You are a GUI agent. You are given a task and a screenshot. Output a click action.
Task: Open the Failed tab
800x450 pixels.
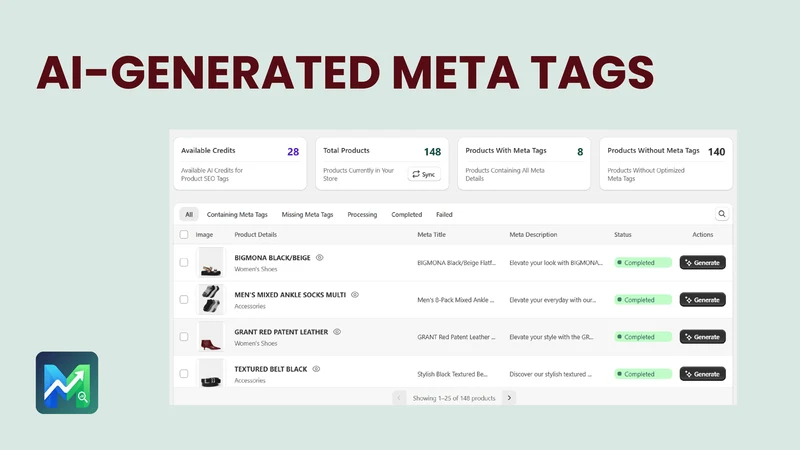coord(444,214)
